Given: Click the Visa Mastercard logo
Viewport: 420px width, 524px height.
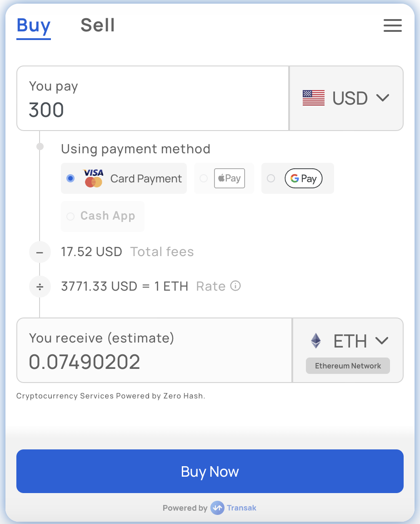Looking at the screenshot, I should pos(94,178).
